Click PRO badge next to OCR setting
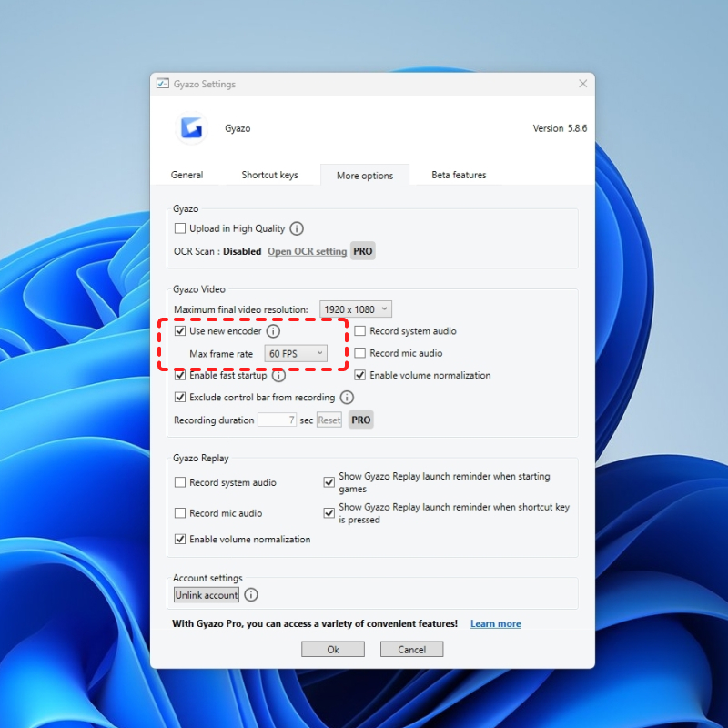The image size is (728, 728). [x=362, y=251]
